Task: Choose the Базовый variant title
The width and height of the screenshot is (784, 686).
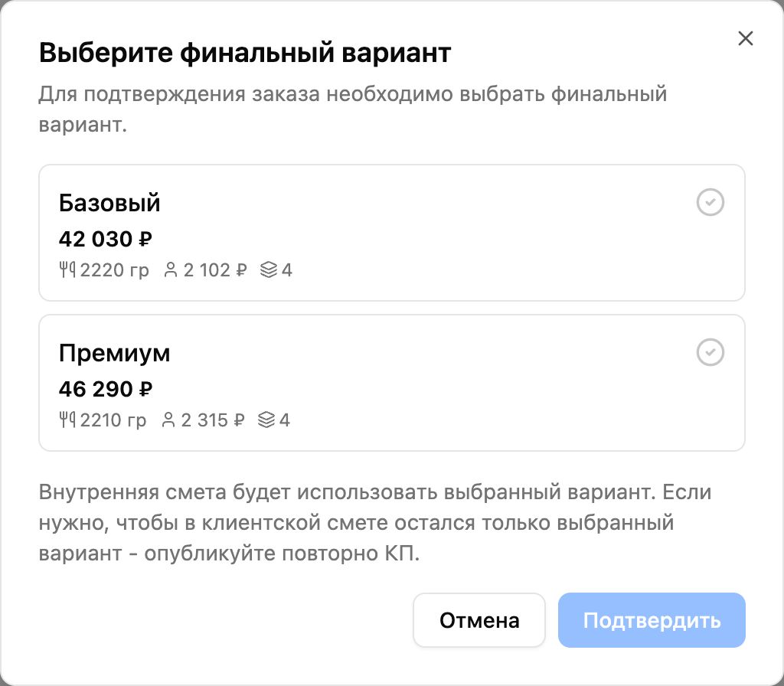Action: [x=109, y=203]
